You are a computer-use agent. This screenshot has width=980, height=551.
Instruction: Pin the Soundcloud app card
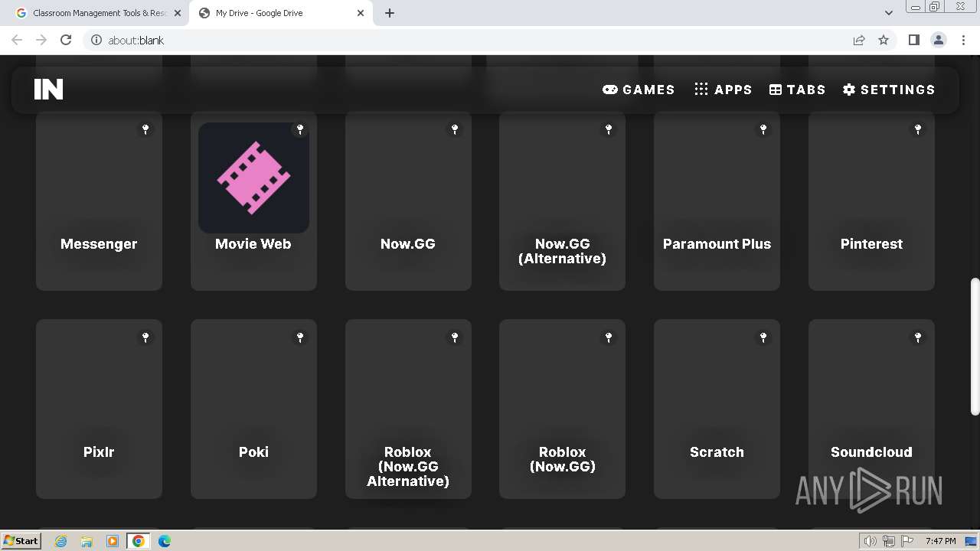(918, 337)
